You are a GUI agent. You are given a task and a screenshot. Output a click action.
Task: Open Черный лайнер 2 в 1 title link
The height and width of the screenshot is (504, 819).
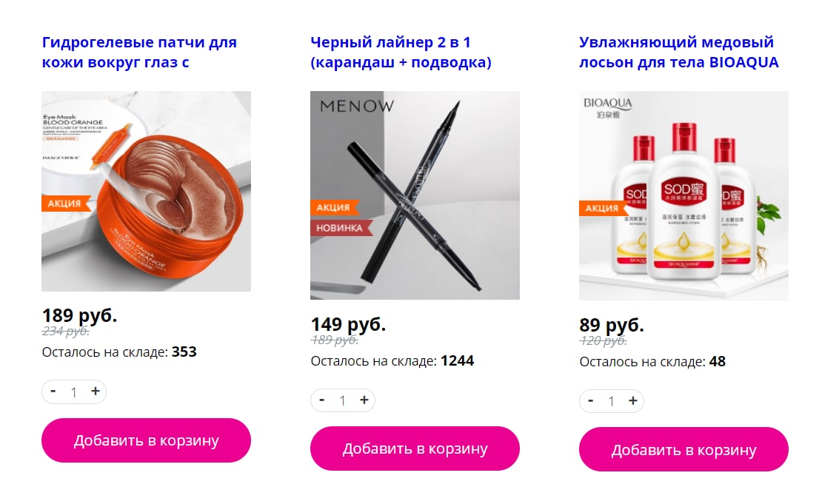[401, 53]
